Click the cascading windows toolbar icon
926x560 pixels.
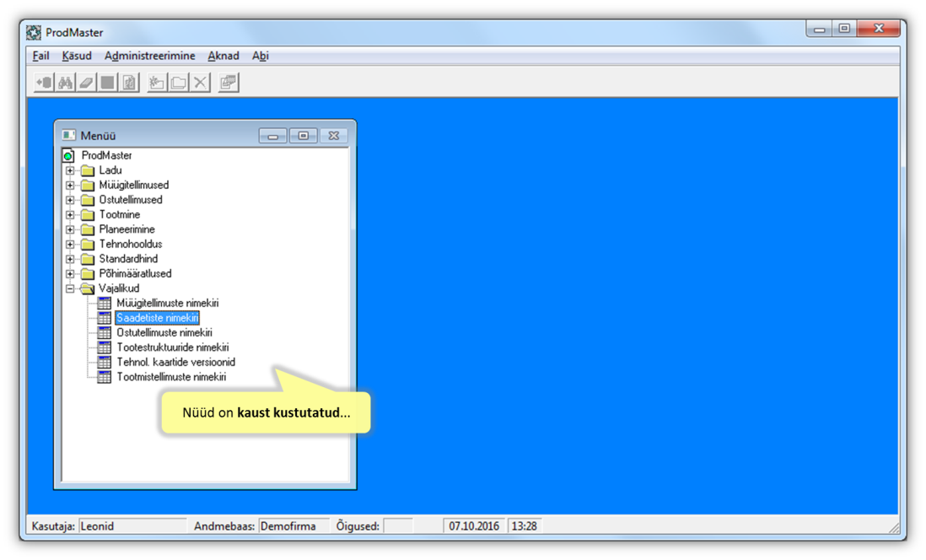click(228, 83)
